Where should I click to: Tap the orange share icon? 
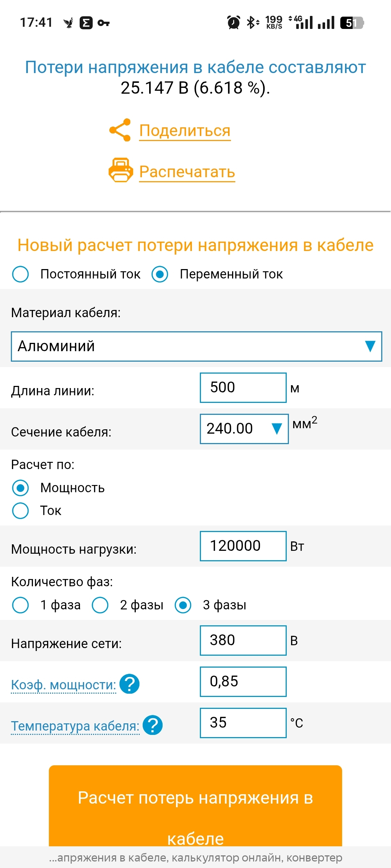(120, 130)
